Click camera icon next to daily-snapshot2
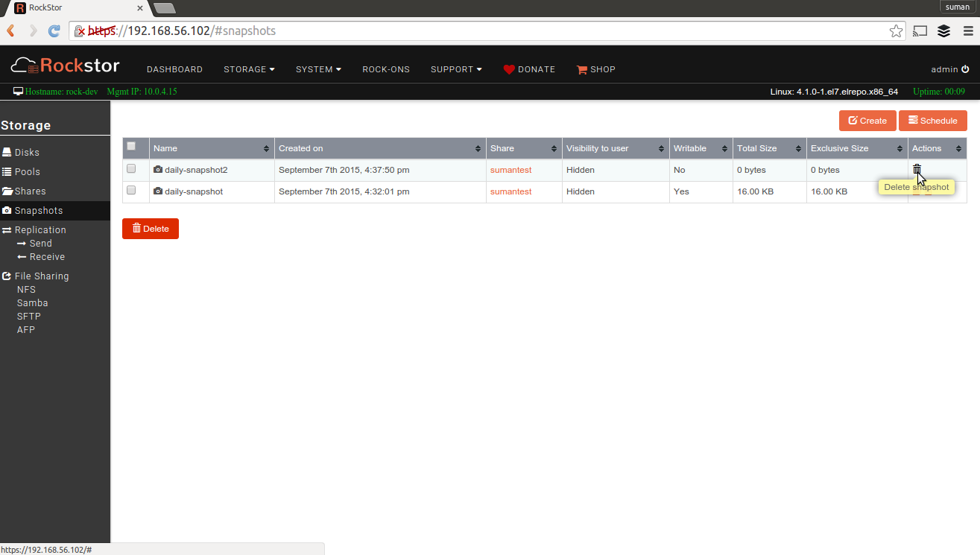Image resolution: width=980 pixels, height=555 pixels. coord(158,170)
